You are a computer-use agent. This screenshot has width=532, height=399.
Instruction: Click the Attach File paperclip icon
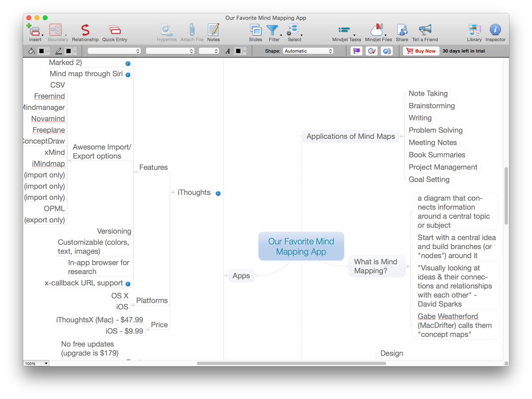click(x=192, y=30)
